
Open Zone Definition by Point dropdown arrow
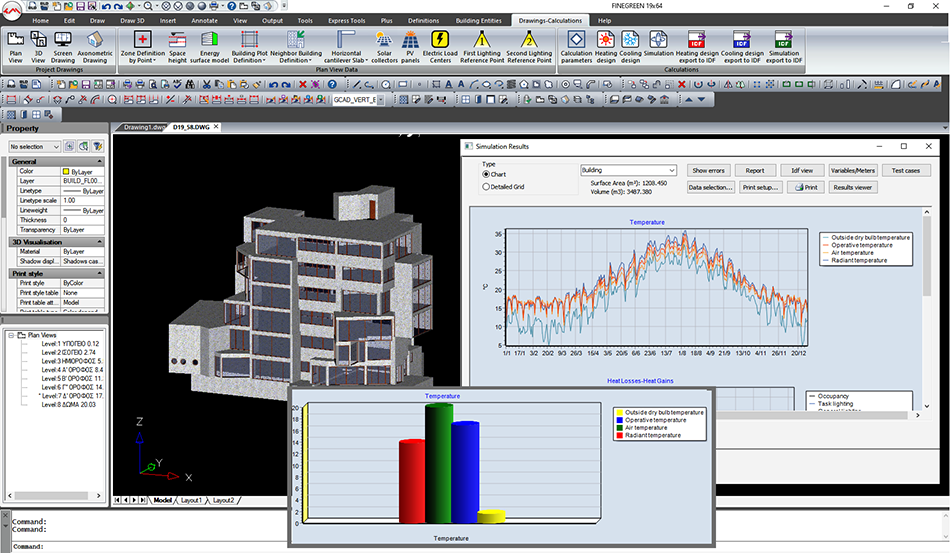click(x=154, y=61)
